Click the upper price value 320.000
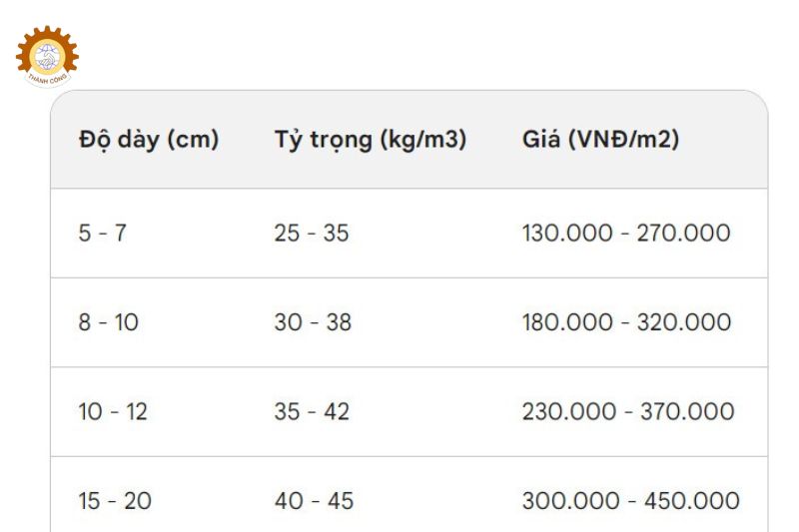The image size is (799, 532). coord(691,322)
